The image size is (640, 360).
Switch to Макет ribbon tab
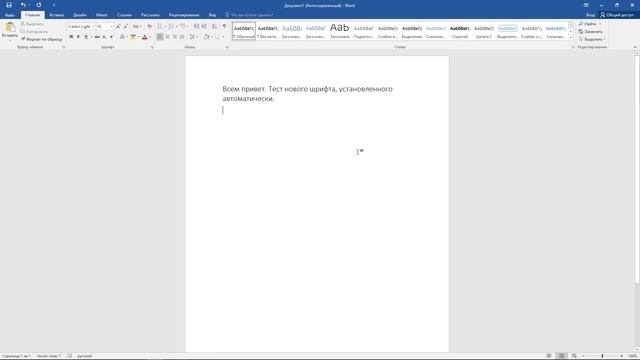[x=102, y=15]
